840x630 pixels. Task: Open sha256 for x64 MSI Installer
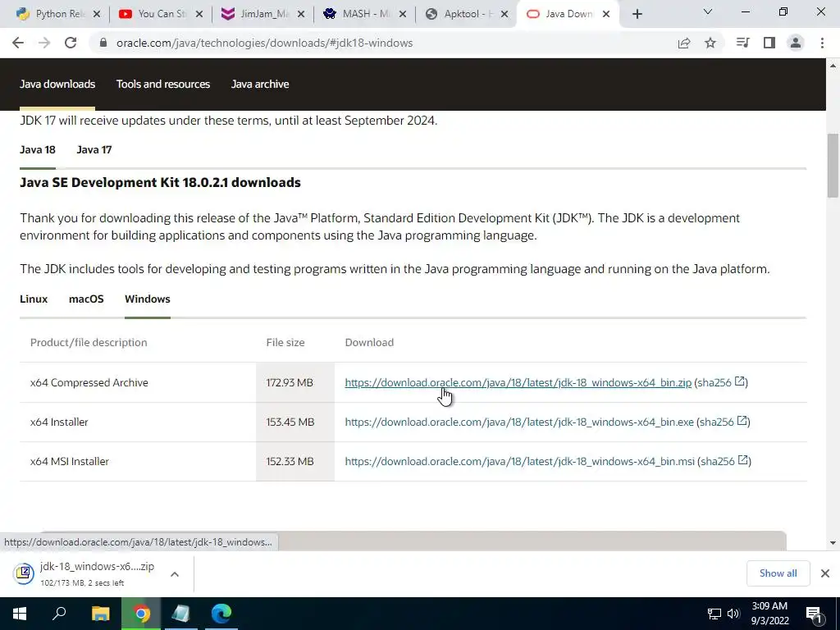(724, 461)
